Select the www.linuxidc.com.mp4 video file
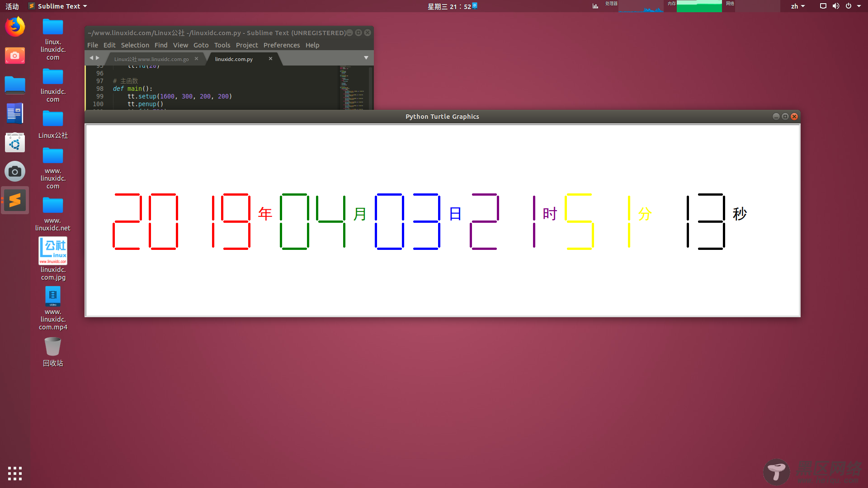This screenshot has width=868, height=488. tap(53, 309)
